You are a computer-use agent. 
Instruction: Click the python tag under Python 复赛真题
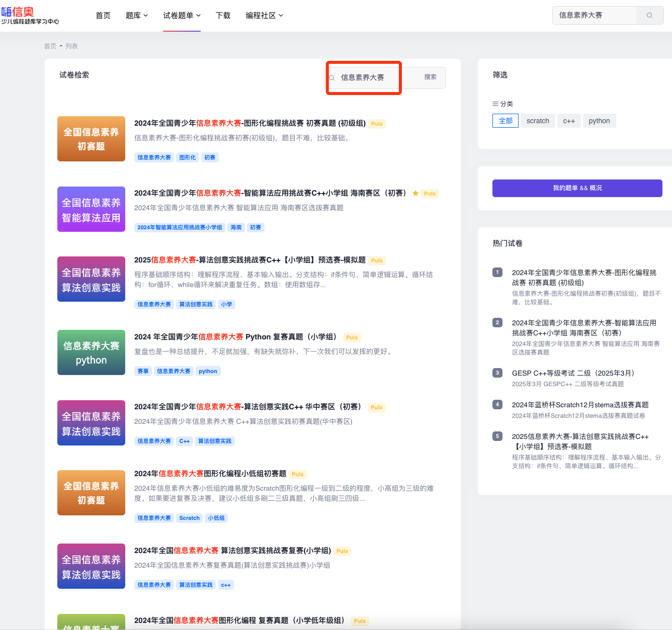click(208, 371)
